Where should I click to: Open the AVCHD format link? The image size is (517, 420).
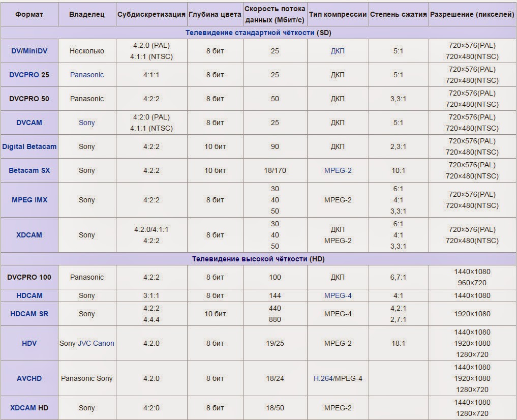[29, 378]
